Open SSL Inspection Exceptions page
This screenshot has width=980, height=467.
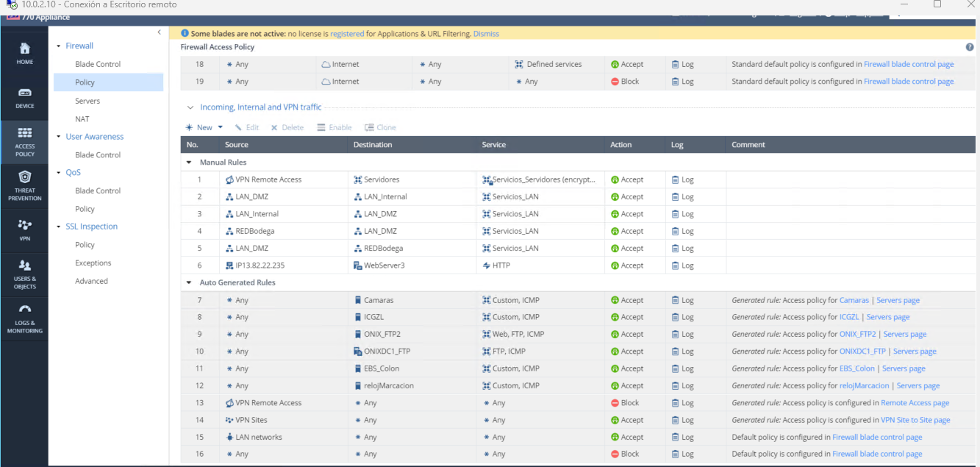point(93,263)
